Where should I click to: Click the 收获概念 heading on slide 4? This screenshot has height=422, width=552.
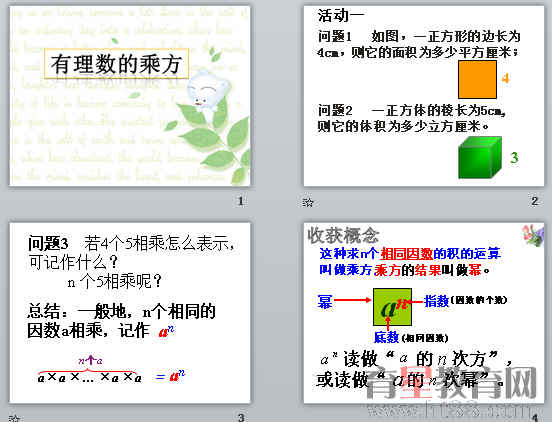pos(343,235)
